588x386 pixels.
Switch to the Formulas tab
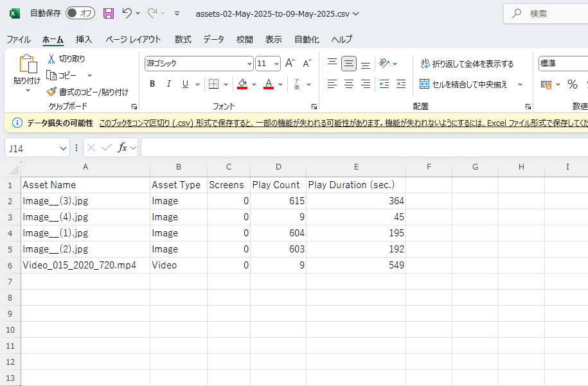tap(183, 39)
